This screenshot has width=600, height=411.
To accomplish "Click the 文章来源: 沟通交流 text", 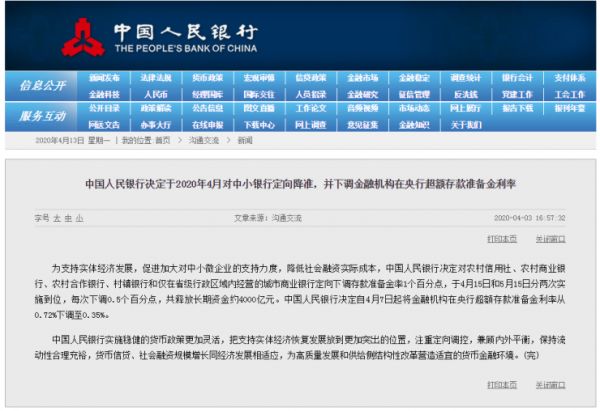I will point(268,218).
